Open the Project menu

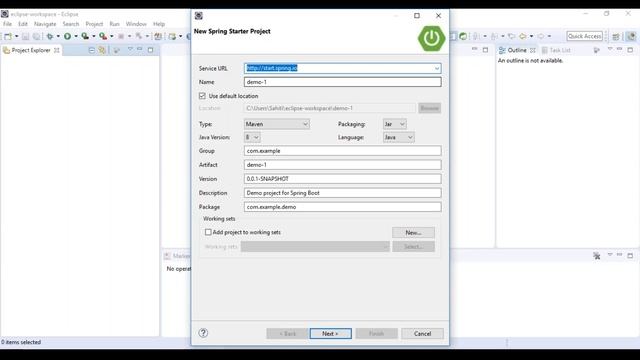click(94, 24)
